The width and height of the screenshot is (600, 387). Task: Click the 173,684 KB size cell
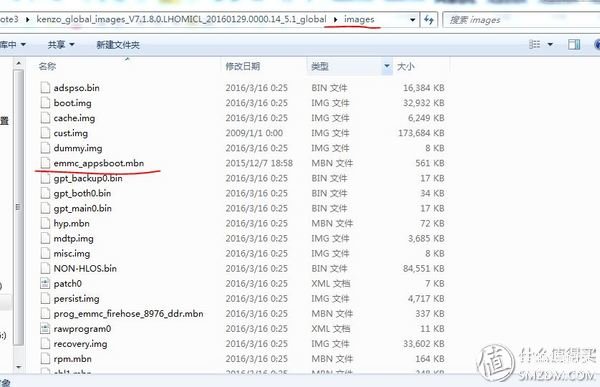421,133
